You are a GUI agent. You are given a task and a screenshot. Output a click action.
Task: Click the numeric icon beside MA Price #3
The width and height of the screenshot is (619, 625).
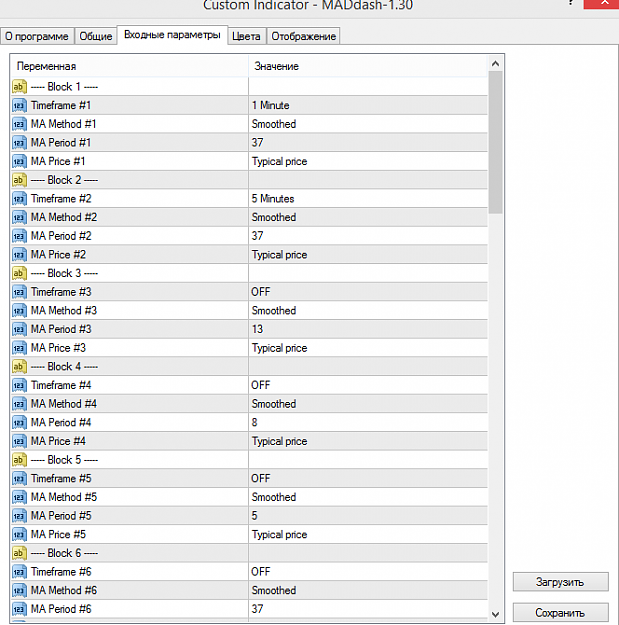[x=19, y=348]
